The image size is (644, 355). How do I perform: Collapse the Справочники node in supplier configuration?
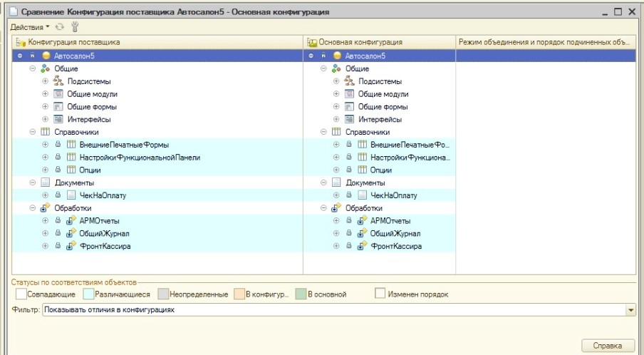click(x=33, y=132)
